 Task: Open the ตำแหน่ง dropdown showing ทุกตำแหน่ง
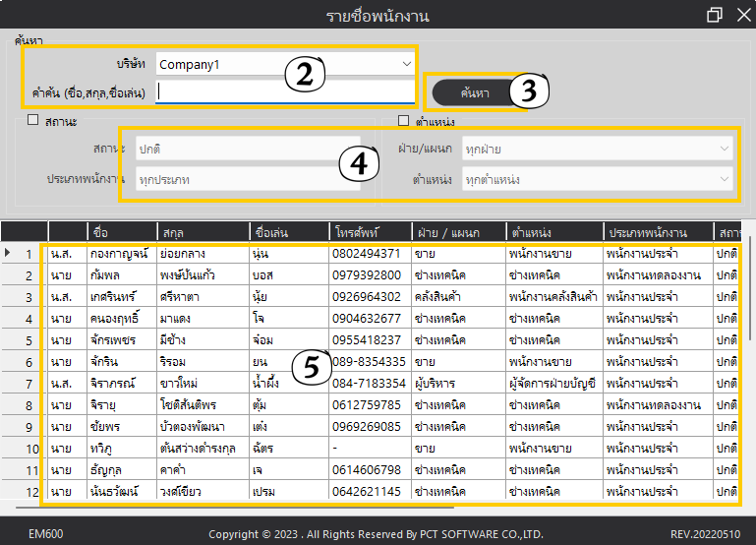(597, 180)
